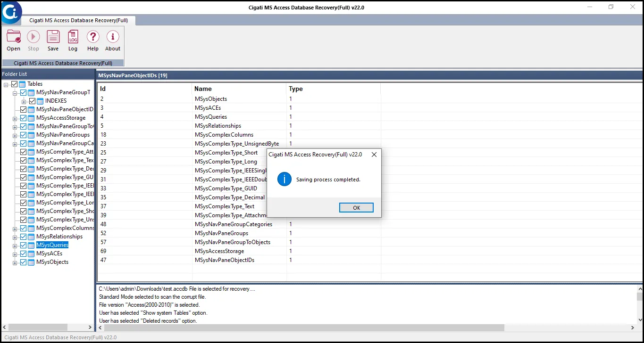Click the table icon beside Tables root node
This screenshot has width=644, height=343.
coord(23,84)
